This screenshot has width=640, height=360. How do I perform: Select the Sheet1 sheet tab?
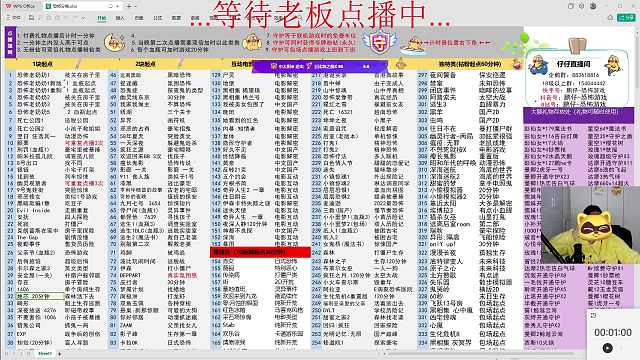45,353
